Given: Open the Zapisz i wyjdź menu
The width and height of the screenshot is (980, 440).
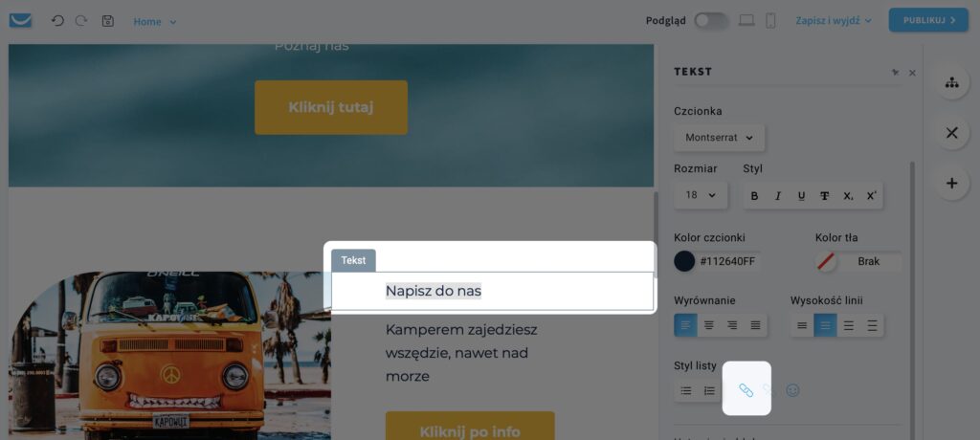Looking at the screenshot, I should [x=834, y=21].
